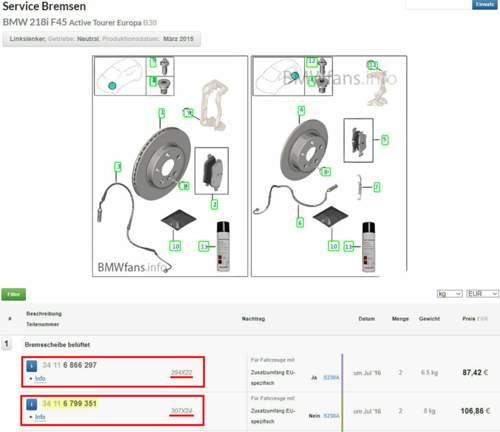Click blue info icon for 34 11 6 866 297

pyautogui.click(x=32, y=366)
